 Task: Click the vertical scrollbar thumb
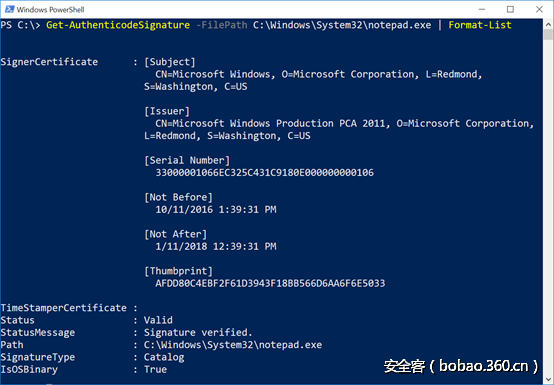(x=548, y=35)
